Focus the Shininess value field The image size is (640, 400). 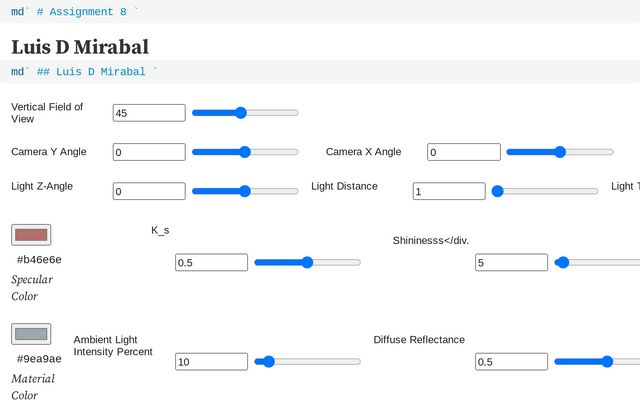[511, 262]
